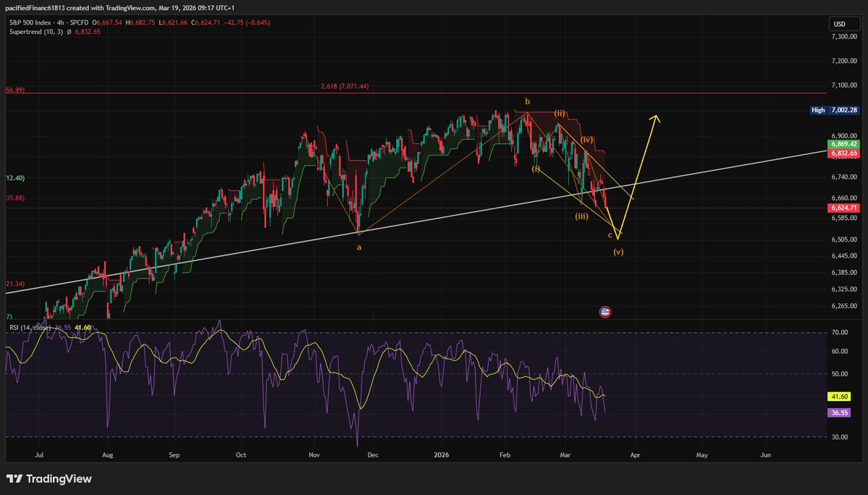Click the -42.75 (-0.64%) change value

click(x=247, y=22)
